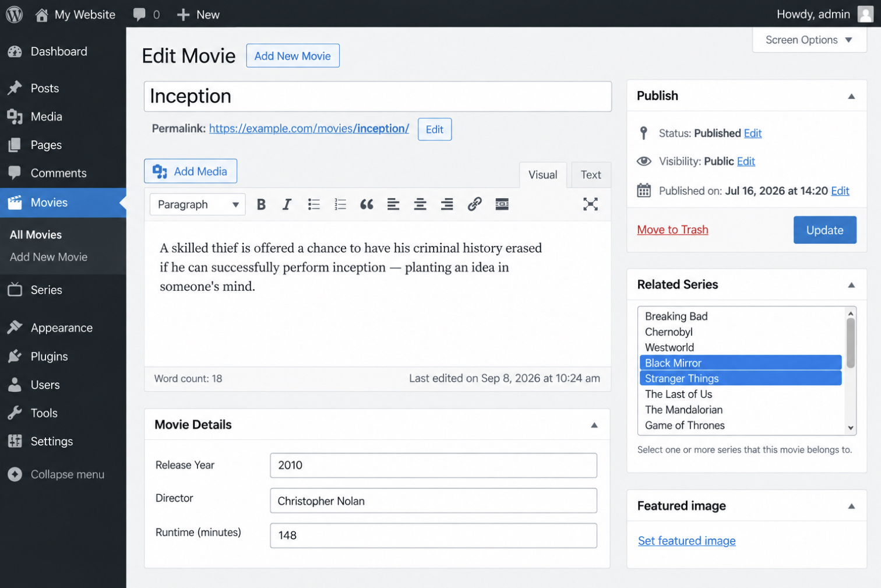Open the Paragraph format dropdown

pyautogui.click(x=198, y=205)
